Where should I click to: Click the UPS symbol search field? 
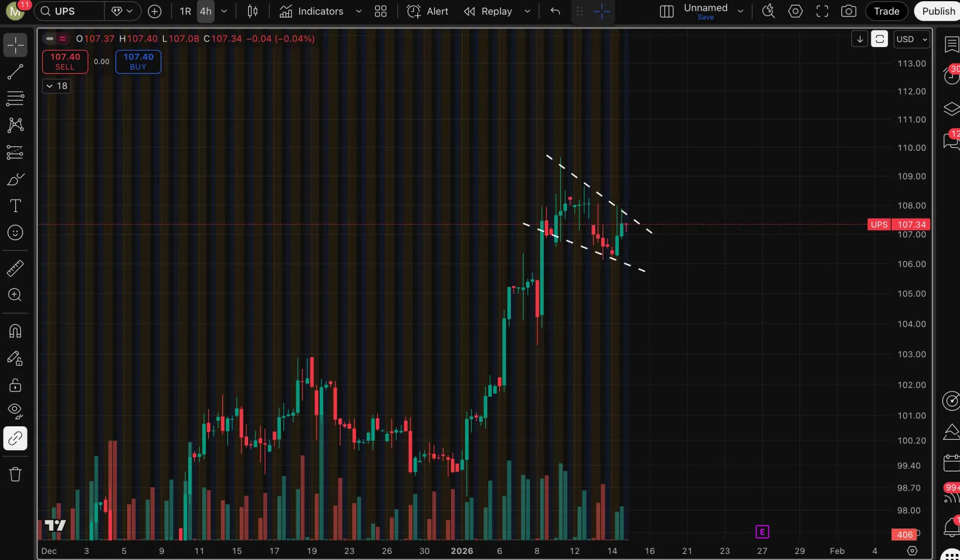69,11
